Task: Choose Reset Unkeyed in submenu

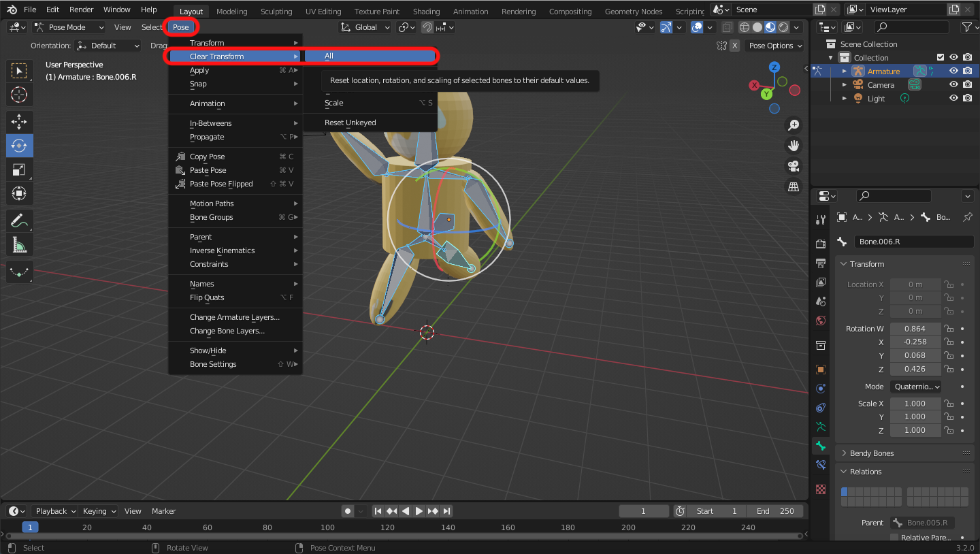Action: click(x=370, y=123)
